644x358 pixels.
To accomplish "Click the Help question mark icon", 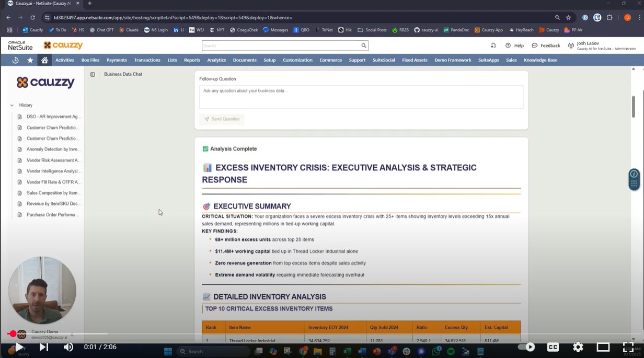I will pyautogui.click(x=508, y=45).
